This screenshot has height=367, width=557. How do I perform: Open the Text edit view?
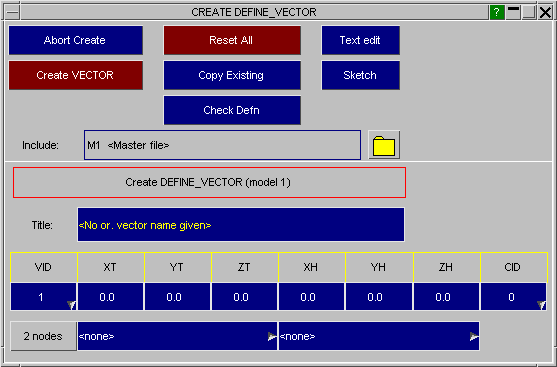coord(361,40)
